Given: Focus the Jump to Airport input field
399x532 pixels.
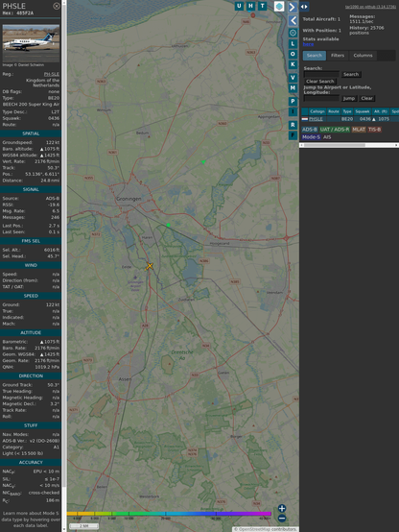Looking at the screenshot, I should (321, 98).
